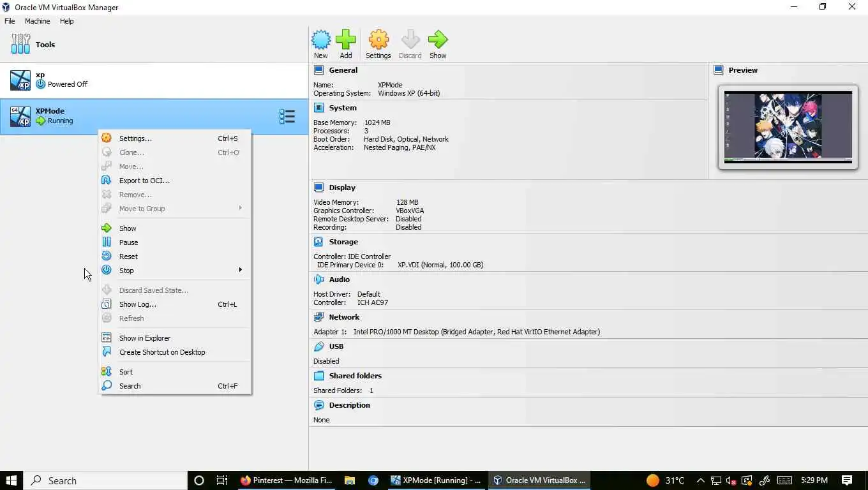This screenshot has width=868, height=490.
Task: Click the Description section icon
Action: point(319,405)
